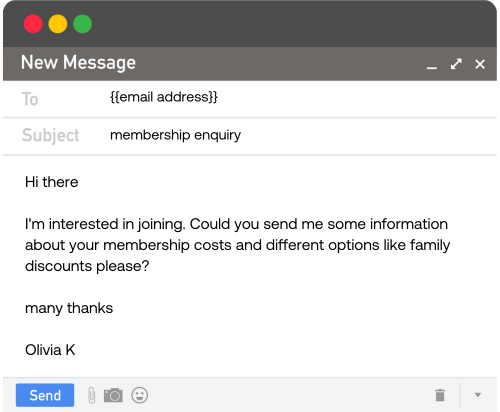The width and height of the screenshot is (500, 412).
Task: Open more options dropdown arrow near trash
Action: pyautogui.click(x=478, y=395)
